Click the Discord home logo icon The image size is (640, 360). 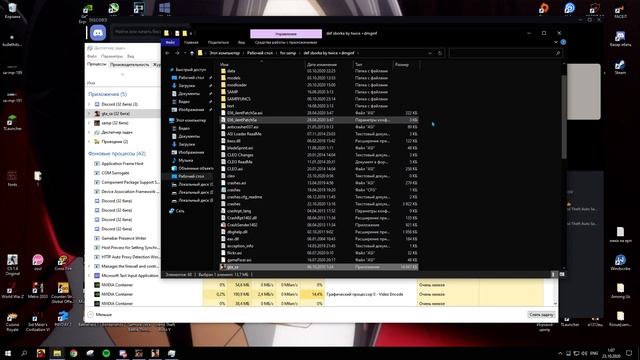tap(98, 33)
